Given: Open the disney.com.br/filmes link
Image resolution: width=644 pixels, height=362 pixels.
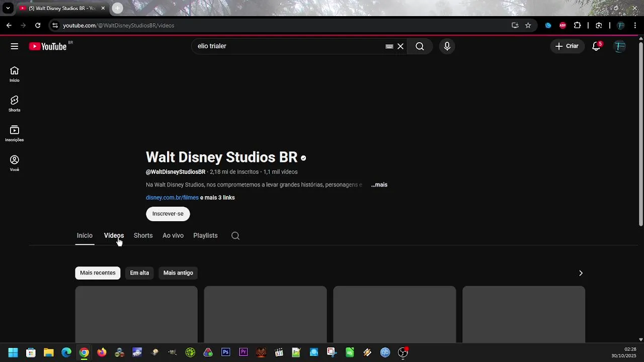Looking at the screenshot, I should pyautogui.click(x=172, y=198).
